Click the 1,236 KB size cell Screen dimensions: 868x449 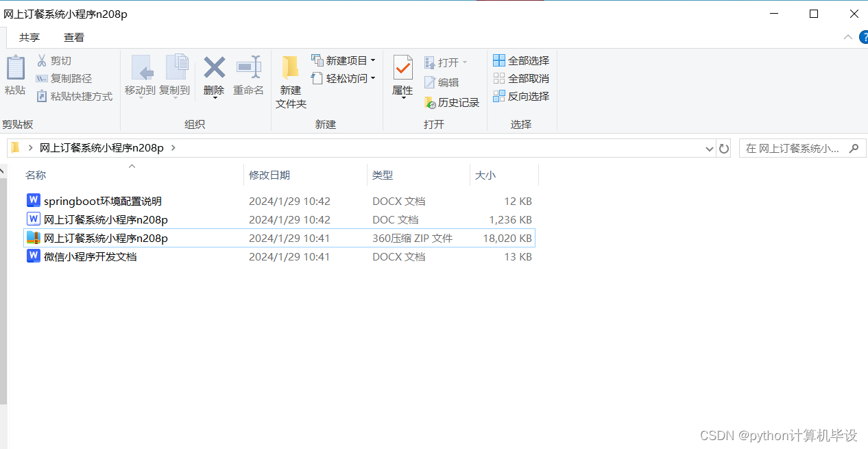511,219
